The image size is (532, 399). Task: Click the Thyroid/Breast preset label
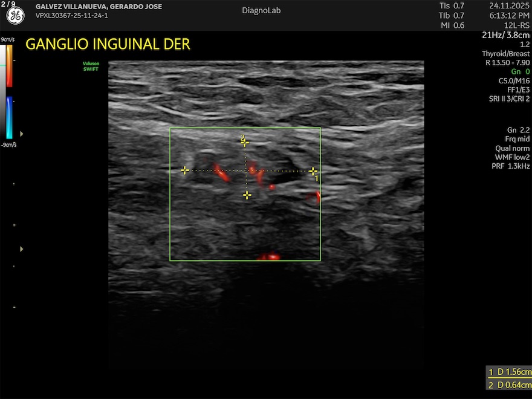click(x=505, y=54)
